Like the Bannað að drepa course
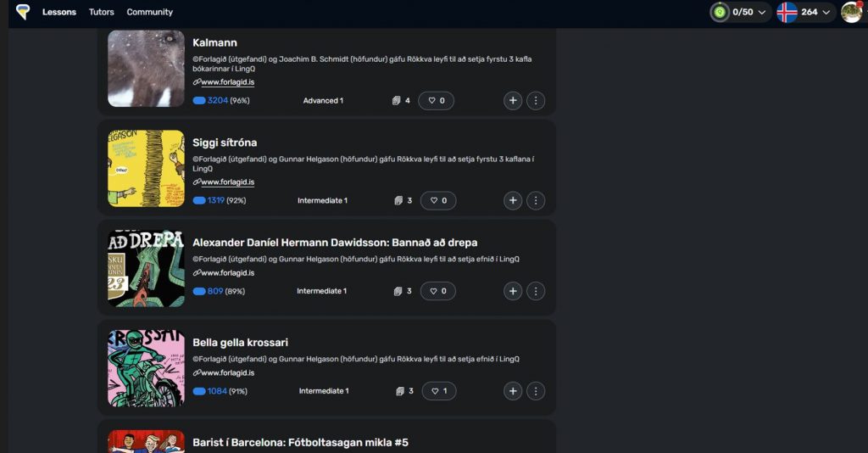 click(438, 291)
